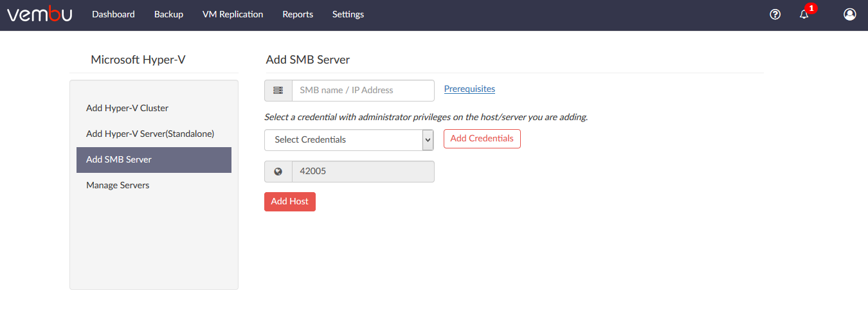The image size is (868, 329).
Task: Open the Settings menu
Action: tap(348, 14)
